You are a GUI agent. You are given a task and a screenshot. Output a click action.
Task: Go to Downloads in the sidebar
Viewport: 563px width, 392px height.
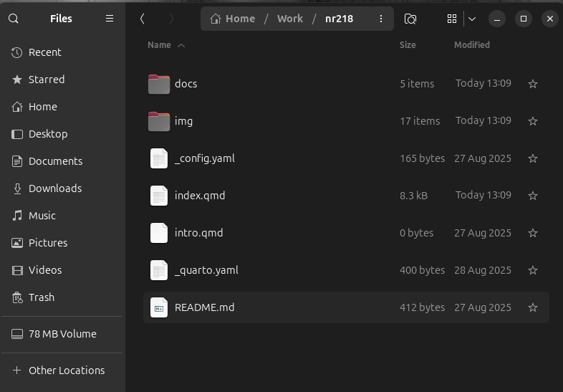54,188
